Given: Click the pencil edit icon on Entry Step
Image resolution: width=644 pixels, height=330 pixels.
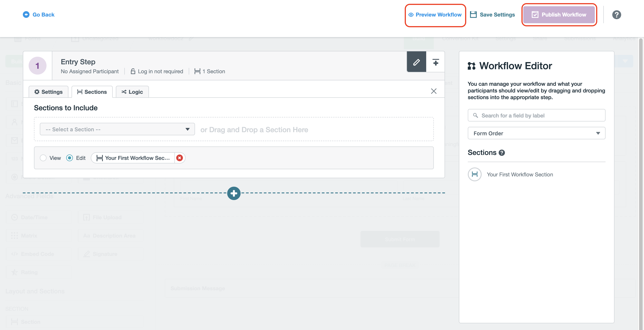Looking at the screenshot, I should 416,62.
